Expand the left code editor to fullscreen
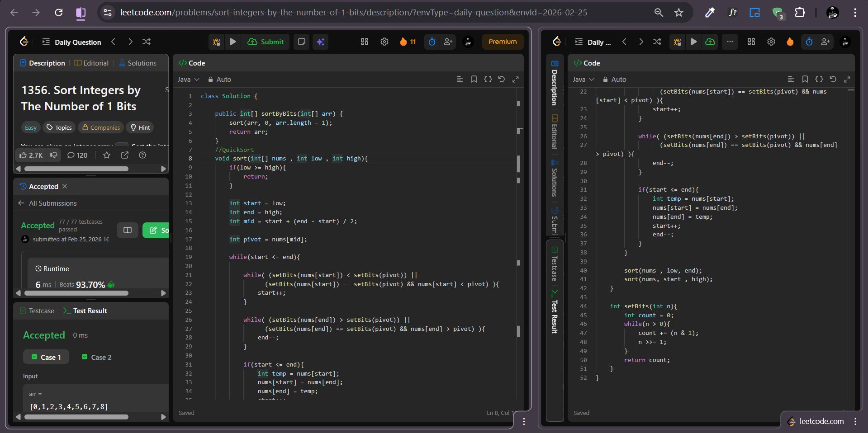The width and height of the screenshot is (868, 433). click(515, 80)
